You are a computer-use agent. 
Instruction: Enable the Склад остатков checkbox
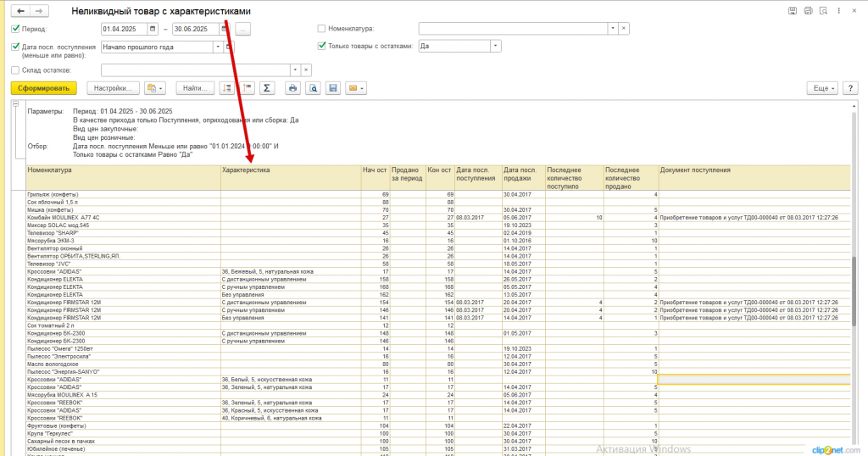15,70
